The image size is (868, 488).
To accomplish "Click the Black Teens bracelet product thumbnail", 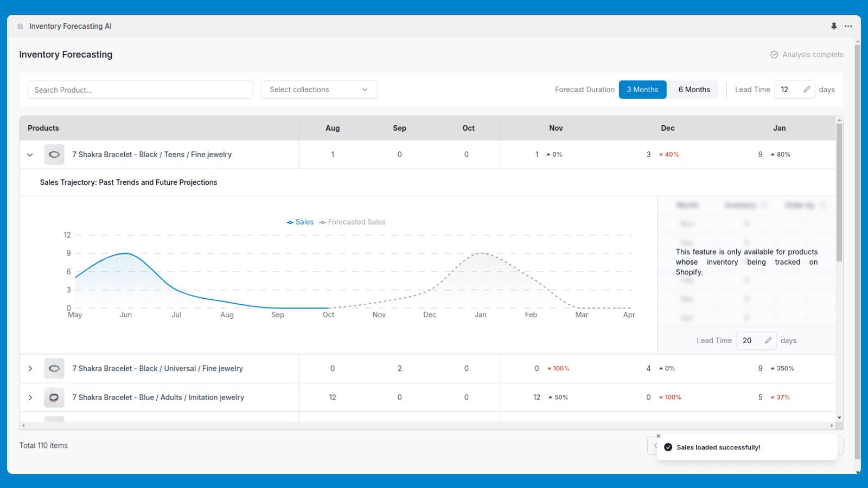I will pos(54,155).
